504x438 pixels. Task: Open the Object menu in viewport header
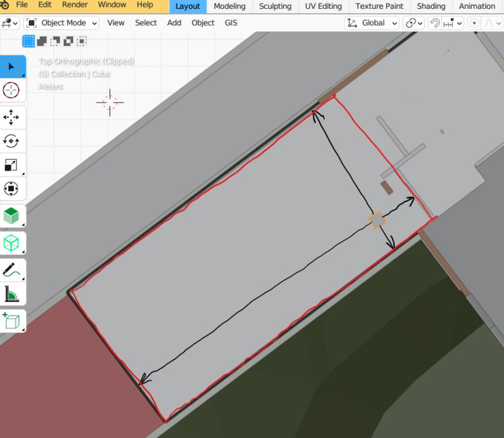(203, 23)
